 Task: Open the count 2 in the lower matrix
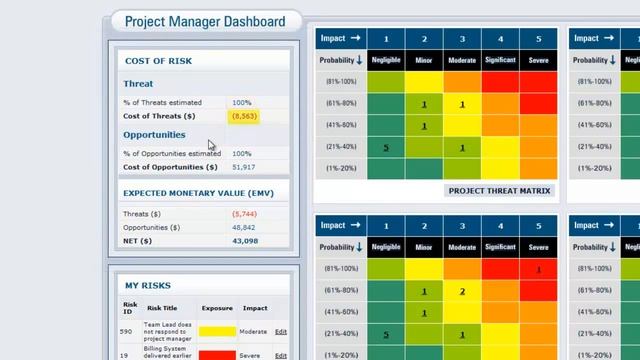pos(462,291)
